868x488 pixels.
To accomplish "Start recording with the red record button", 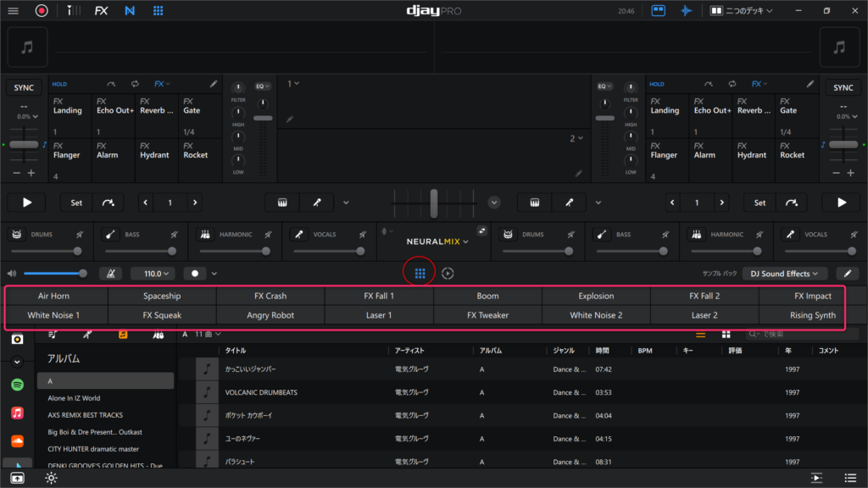I will (42, 11).
